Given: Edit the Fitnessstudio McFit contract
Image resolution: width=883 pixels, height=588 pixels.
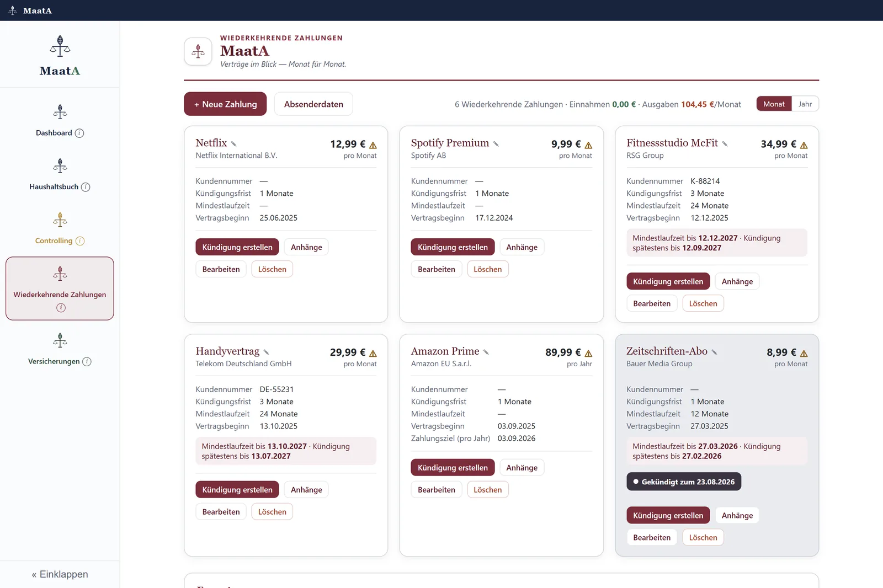Looking at the screenshot, I should tap(652, 303).
